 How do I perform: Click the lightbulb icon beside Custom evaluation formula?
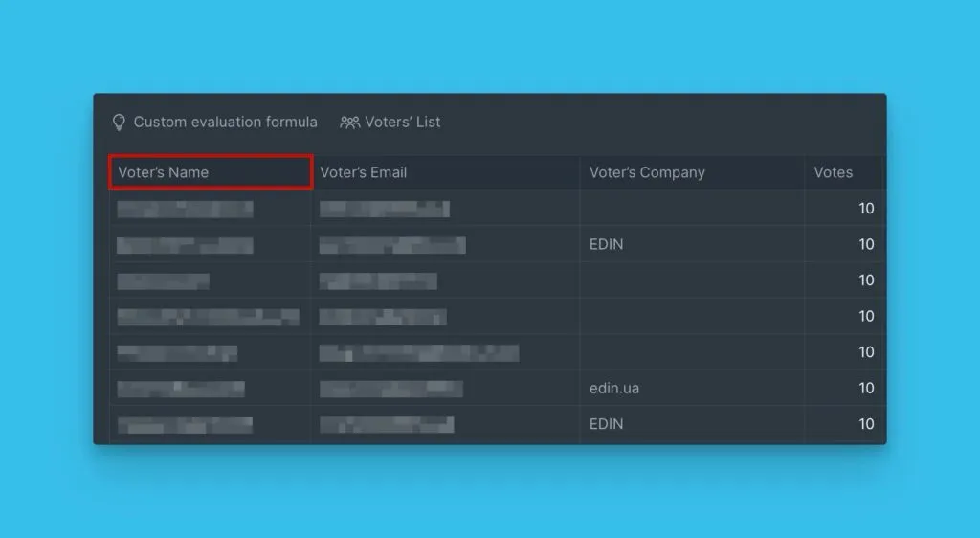tap(119, 123)
